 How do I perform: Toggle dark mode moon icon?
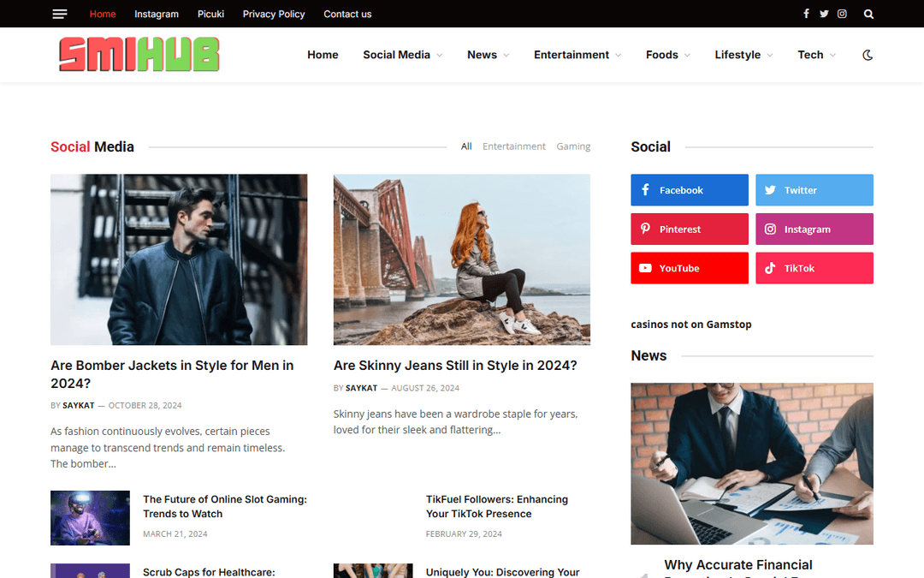[x=868, y=55]
